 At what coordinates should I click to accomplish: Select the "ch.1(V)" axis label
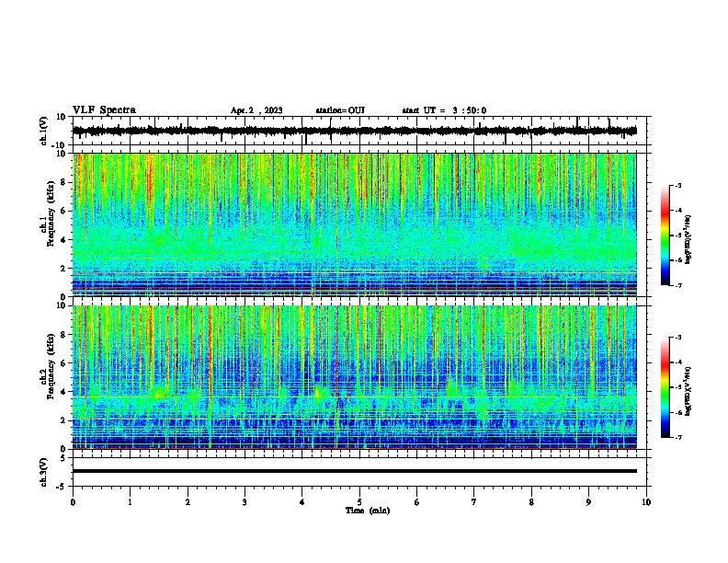pyautogui.click(x=44, y=131)
